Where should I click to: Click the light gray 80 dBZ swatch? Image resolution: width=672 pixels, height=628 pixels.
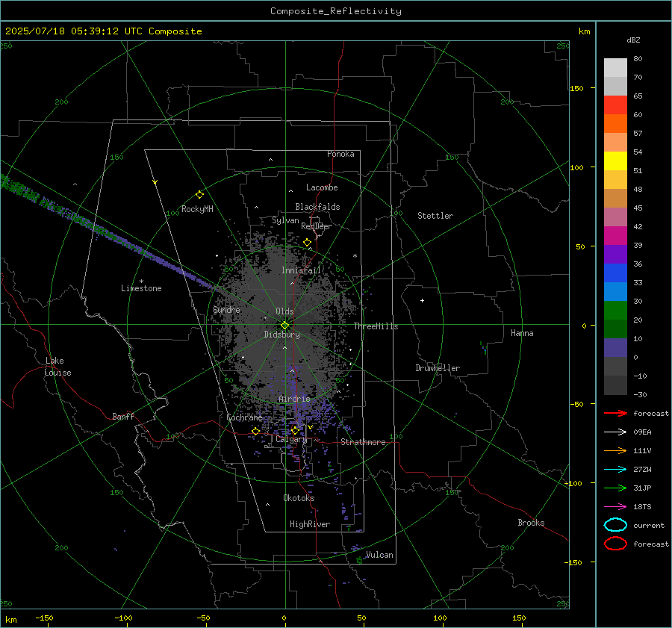[x=615, y=67]
